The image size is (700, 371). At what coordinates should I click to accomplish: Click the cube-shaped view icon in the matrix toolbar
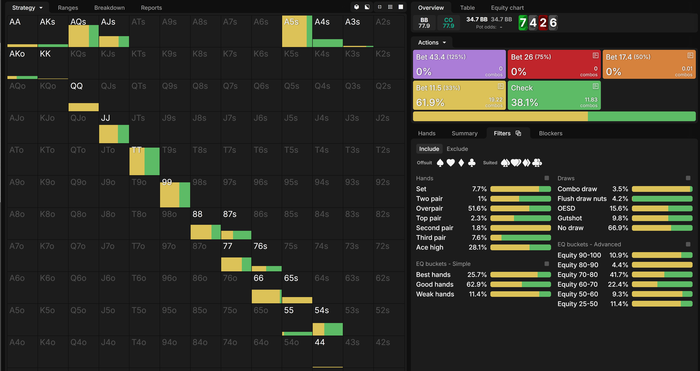point(356,7)
